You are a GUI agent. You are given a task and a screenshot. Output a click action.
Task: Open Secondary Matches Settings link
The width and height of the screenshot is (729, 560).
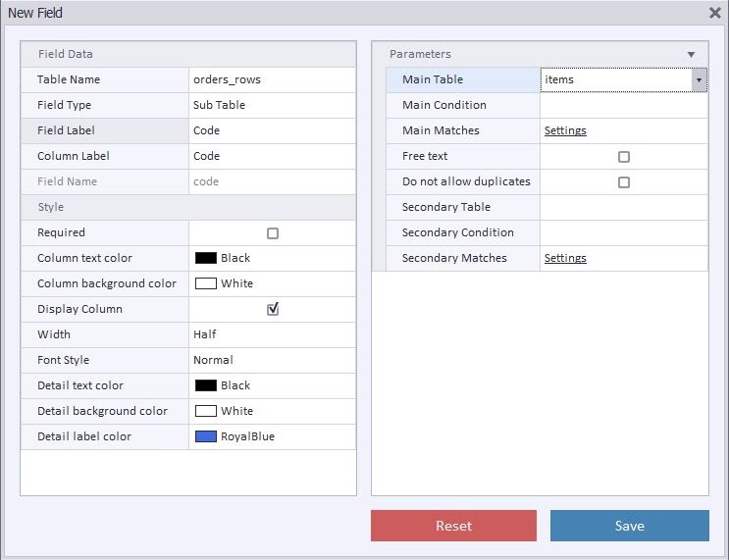[x=565, y=258]
